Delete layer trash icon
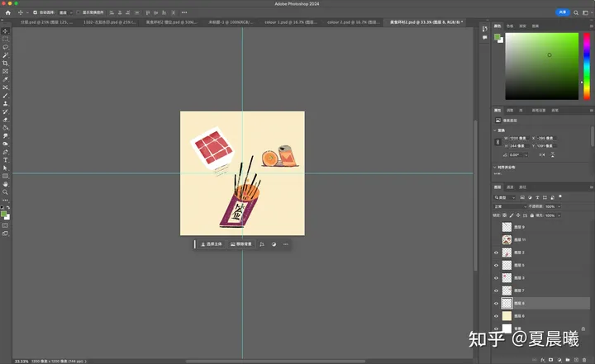 (x=584, y=359)
